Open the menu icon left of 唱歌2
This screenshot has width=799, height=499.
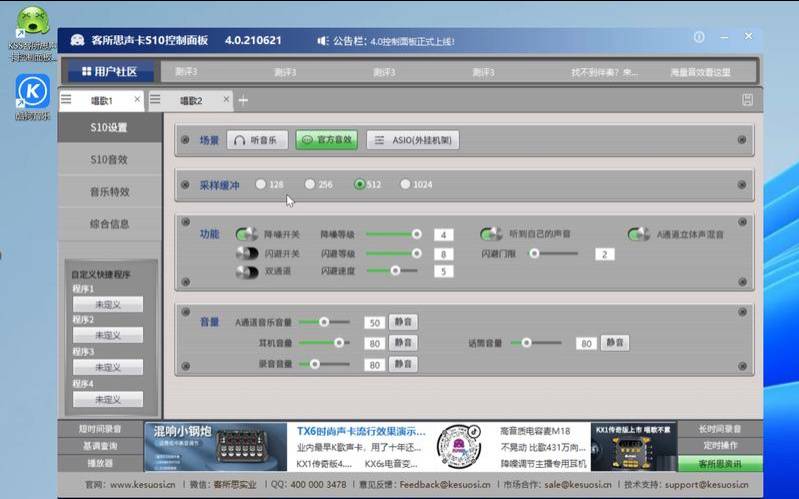point(156,100)
